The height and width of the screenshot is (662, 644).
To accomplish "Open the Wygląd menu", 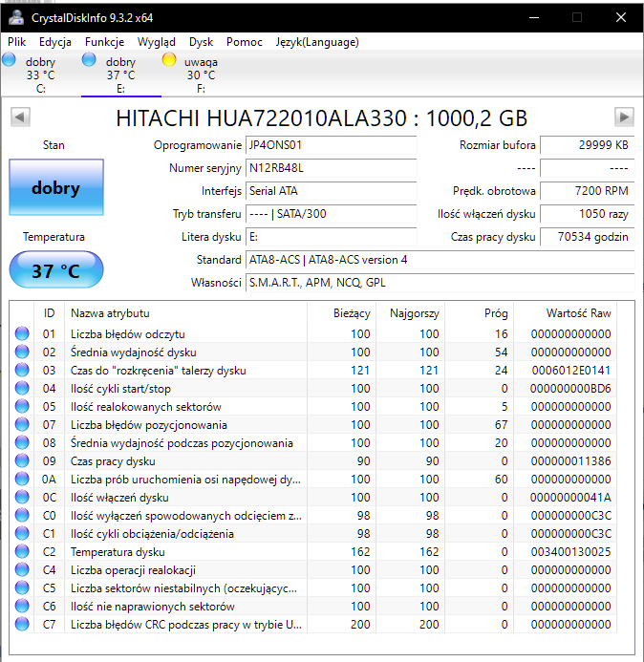I will [157, 42].
